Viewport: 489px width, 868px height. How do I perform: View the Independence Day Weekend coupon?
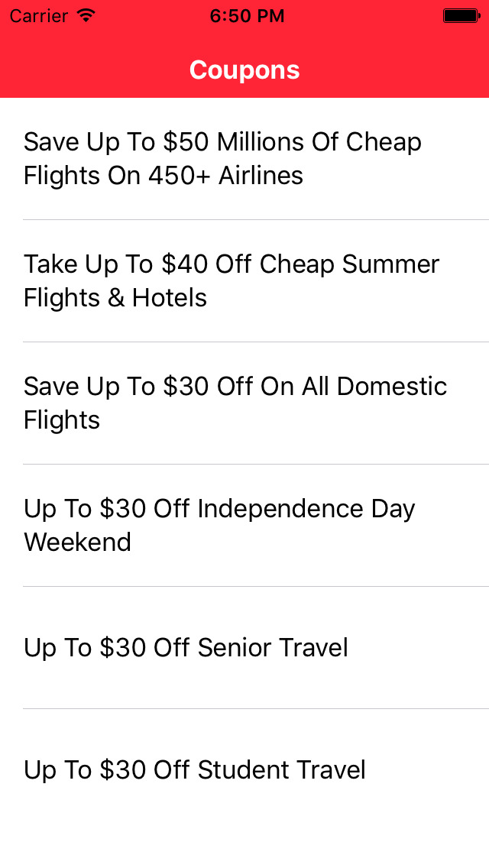[244, 526]
